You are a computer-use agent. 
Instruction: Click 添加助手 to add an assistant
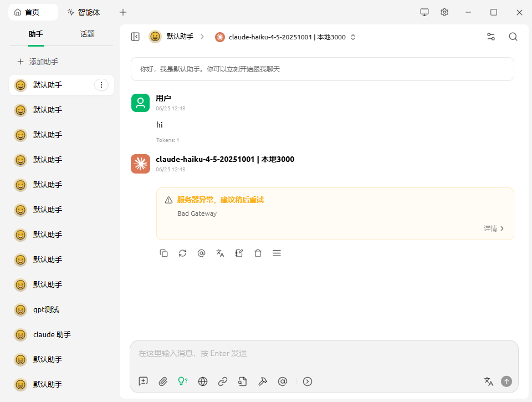point(38,62)
